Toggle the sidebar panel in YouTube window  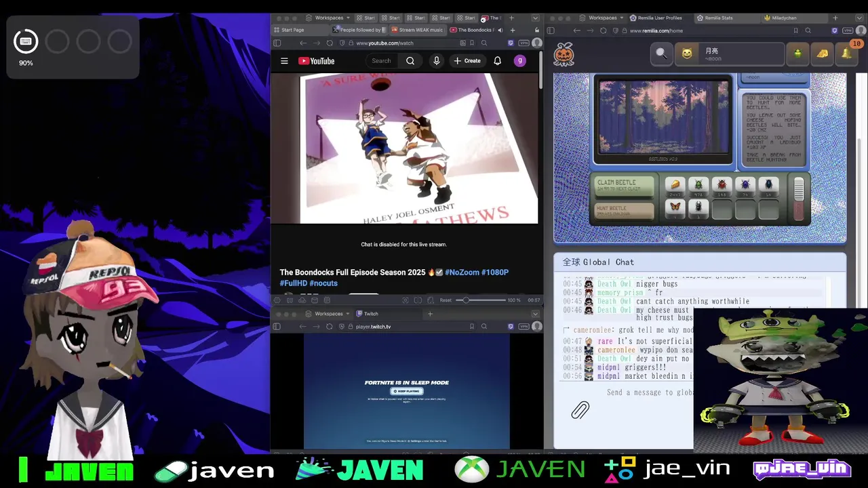coord(277,43)
